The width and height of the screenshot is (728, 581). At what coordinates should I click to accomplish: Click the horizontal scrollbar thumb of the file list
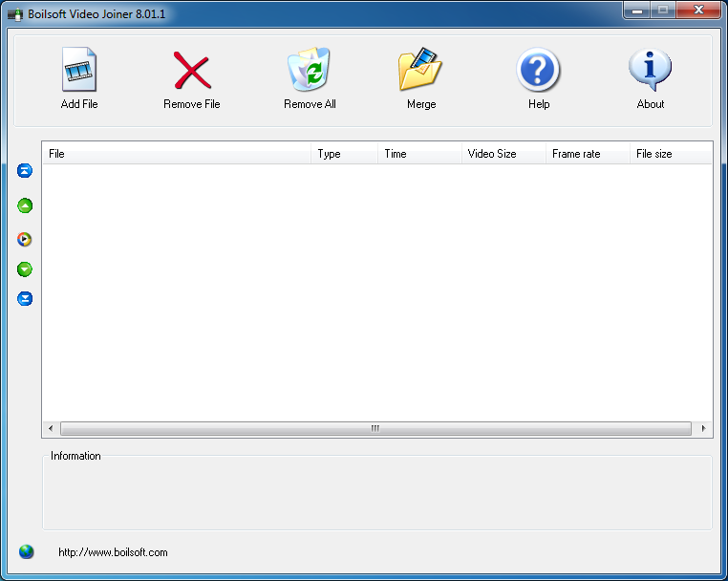(x=375, y=428)
